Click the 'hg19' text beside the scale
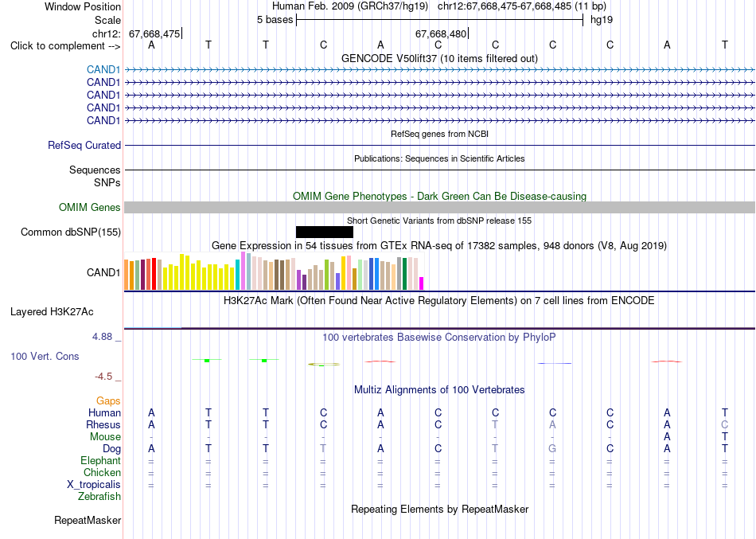Viewport: 756px width, 539px height. 602,20
